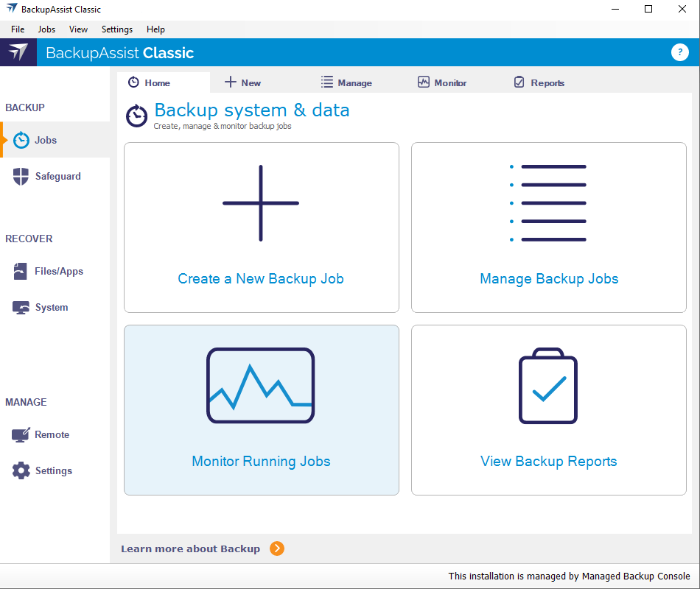Select Jobs label in the sidebar
The width and height of the screenshot is (700, 589).
(46, 140)
